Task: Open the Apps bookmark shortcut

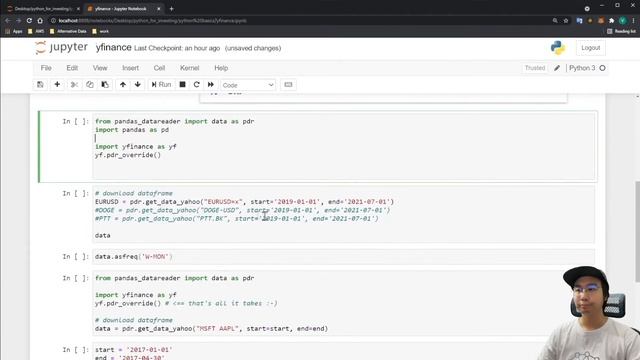Action: coord(14,31)
